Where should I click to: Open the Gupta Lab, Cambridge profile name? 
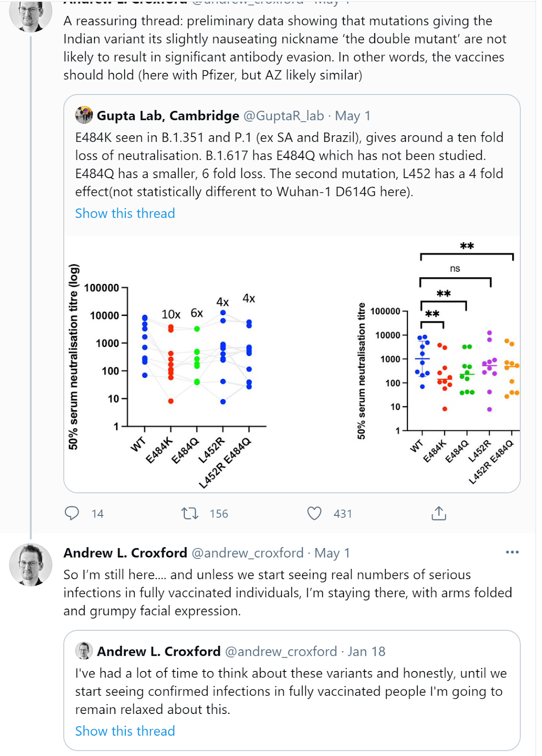click(168, 116)
